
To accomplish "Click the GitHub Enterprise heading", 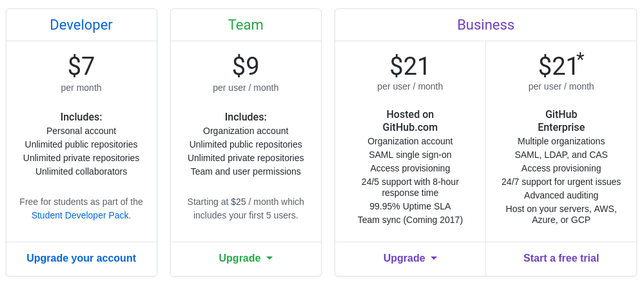I will (561, 121).
